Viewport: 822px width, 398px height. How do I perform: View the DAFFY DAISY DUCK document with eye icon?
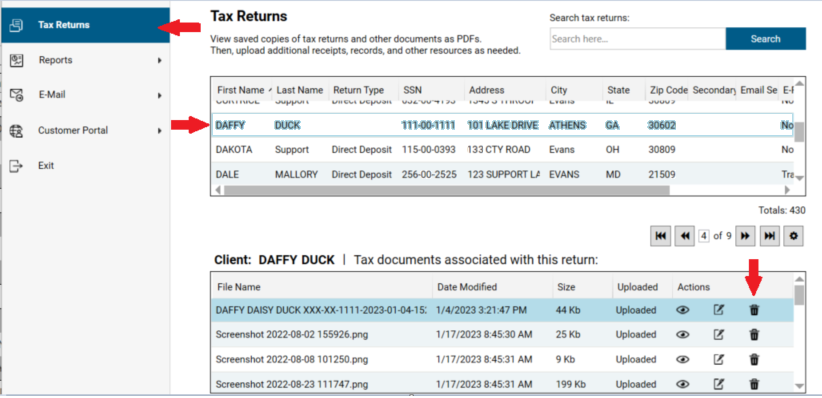coord(683,310)
